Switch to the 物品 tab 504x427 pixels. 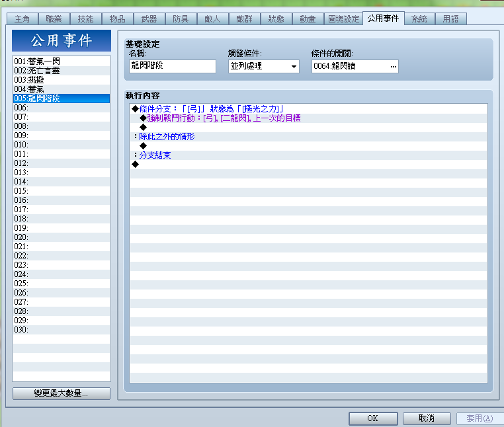(117, 19)
